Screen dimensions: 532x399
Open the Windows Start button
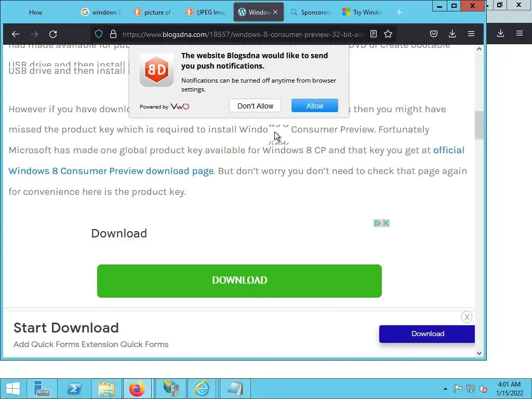13,389
